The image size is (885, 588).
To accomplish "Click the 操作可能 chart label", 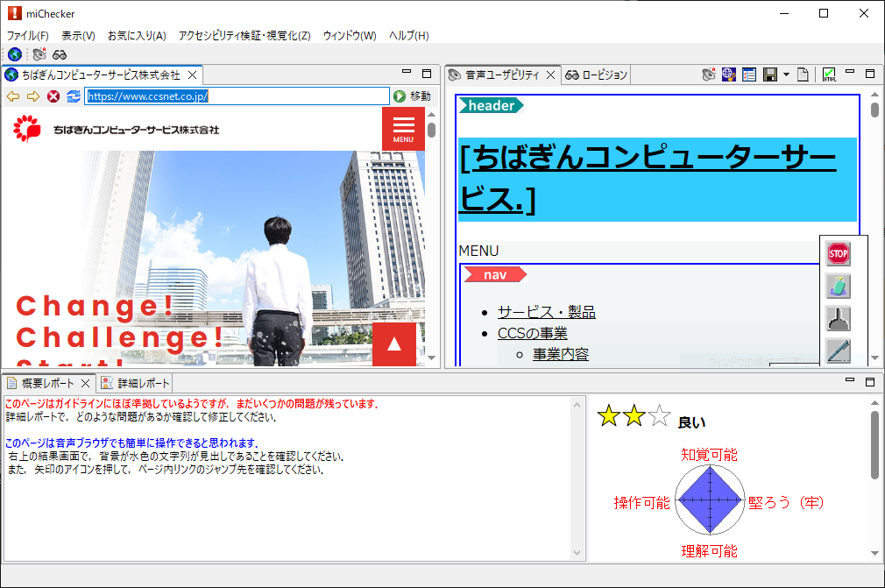I will (x=641, y=503).
